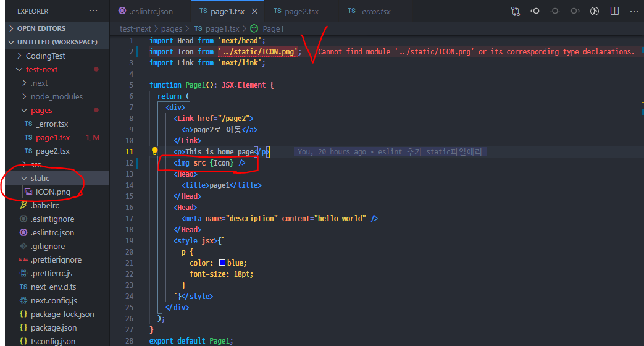Viewport: 644px width, 346px height.
Task: Open the package-lock.json file
Action: point(57,313)
